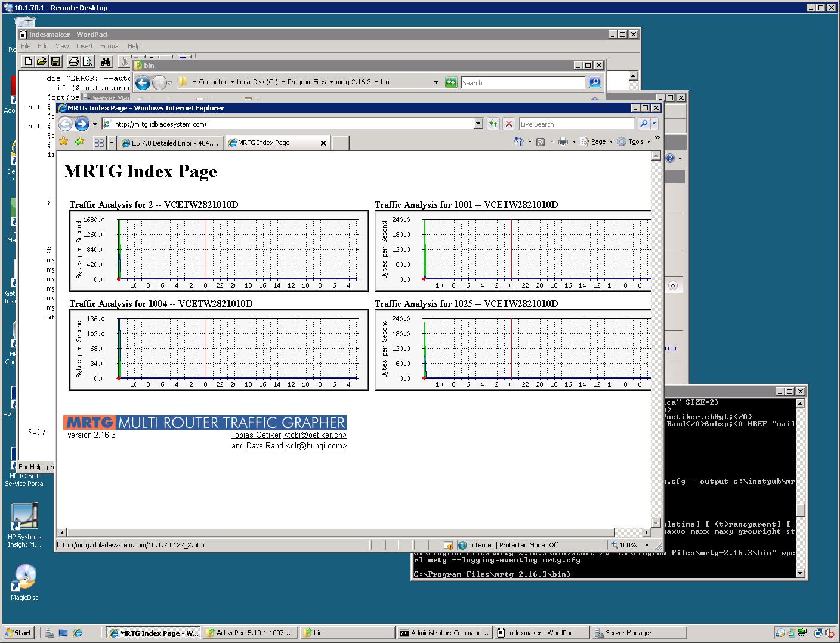Open traffic graph for interface 2

point(219,251)
